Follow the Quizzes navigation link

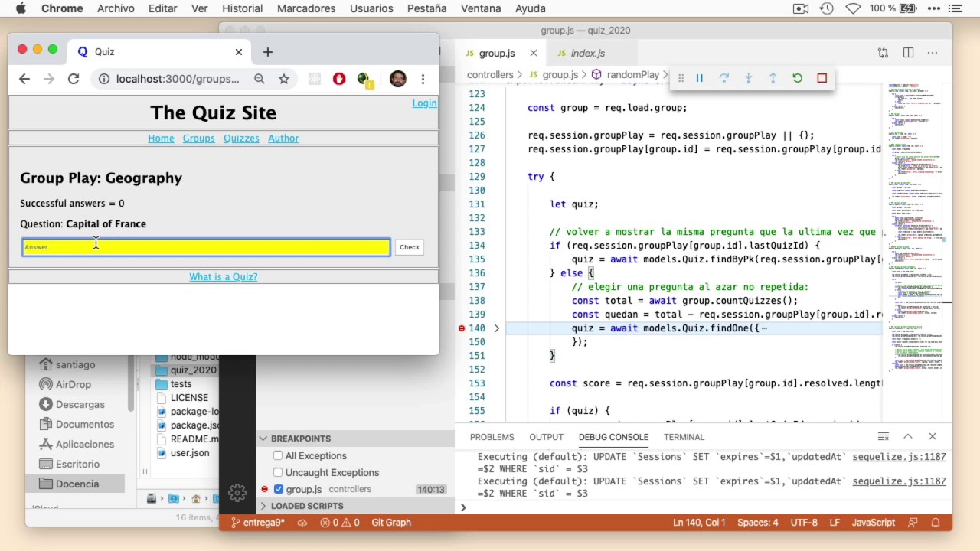tap(241, 139)
